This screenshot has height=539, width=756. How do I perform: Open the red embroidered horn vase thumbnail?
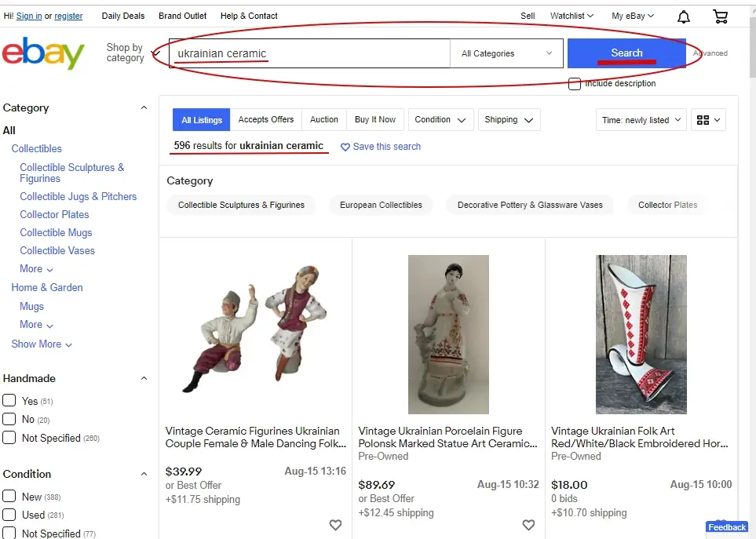(x=641, y=334)
